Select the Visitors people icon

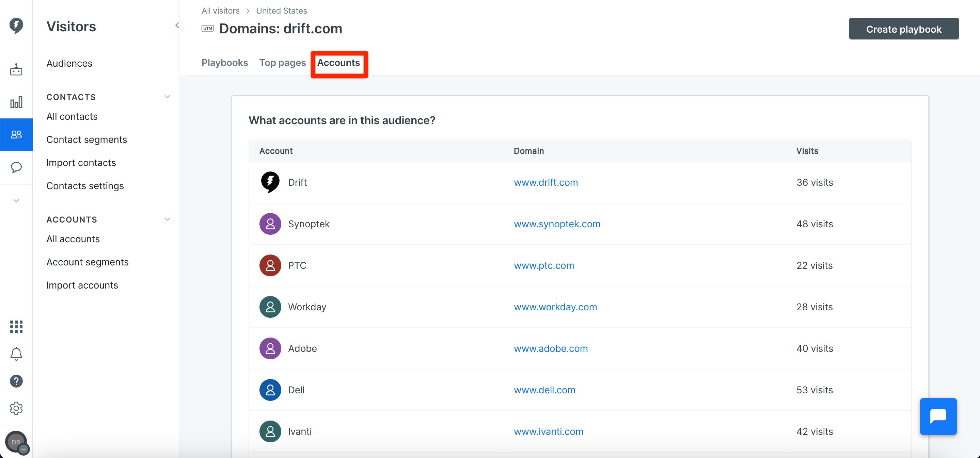click(16, 134)
